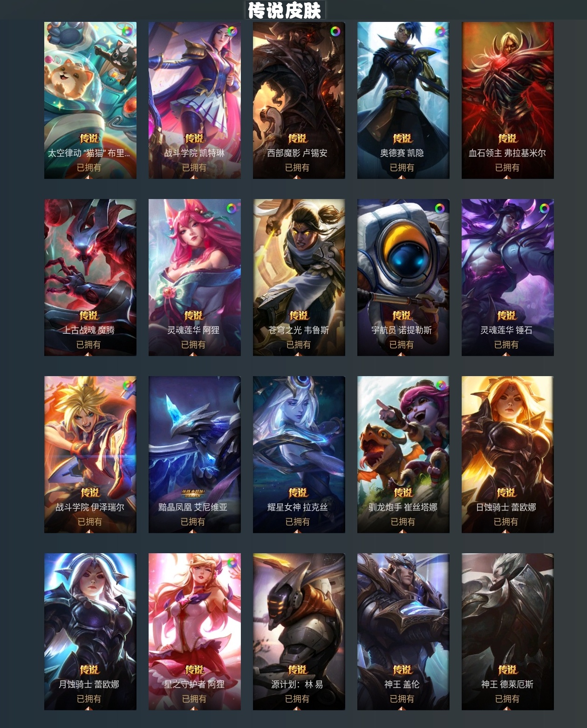Viewport: 587px width, 728px height.
Task: Select the 传说皮肤 header tab
Action: coord(284,10)
